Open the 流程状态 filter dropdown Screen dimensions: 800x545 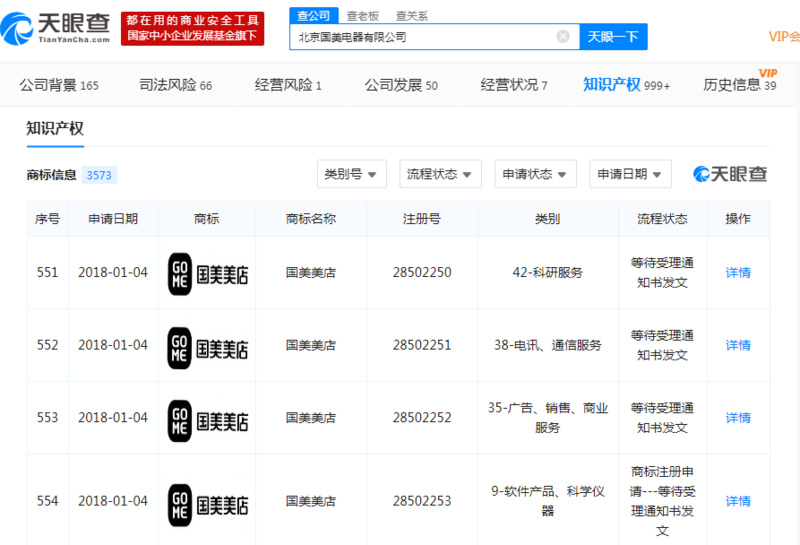440,174
